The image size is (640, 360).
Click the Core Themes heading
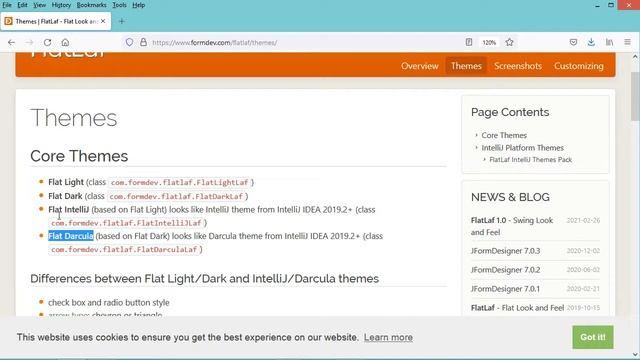pos(79,156)
